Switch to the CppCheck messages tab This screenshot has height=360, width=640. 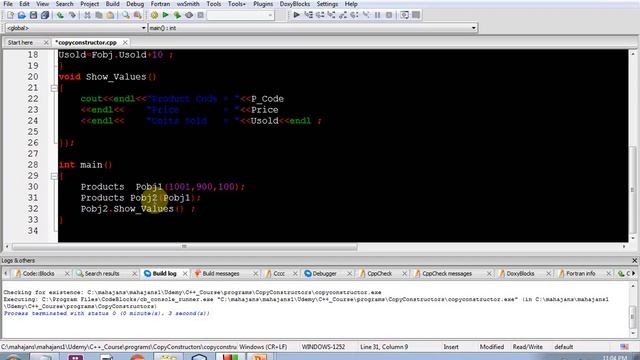click(x=447, y=273)
